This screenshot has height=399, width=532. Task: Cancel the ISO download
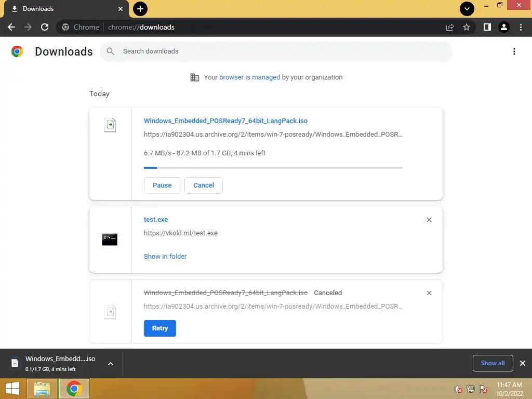click(204, 185)
